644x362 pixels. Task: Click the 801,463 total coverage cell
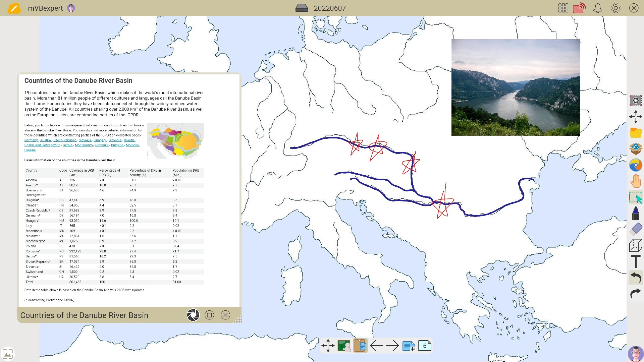(x=75, y=282)
